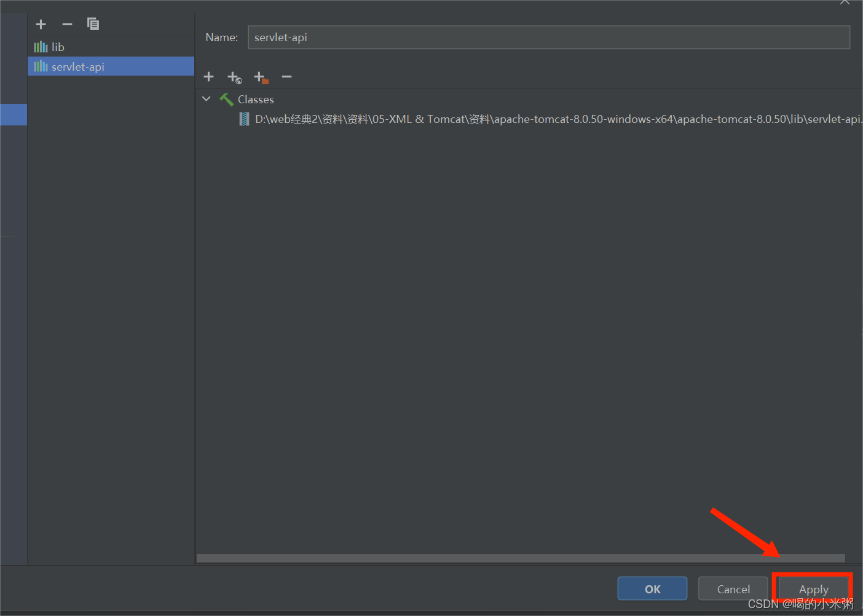Click the Cancel button
This screenshot has width=863, height=616.
coord(733,589)
